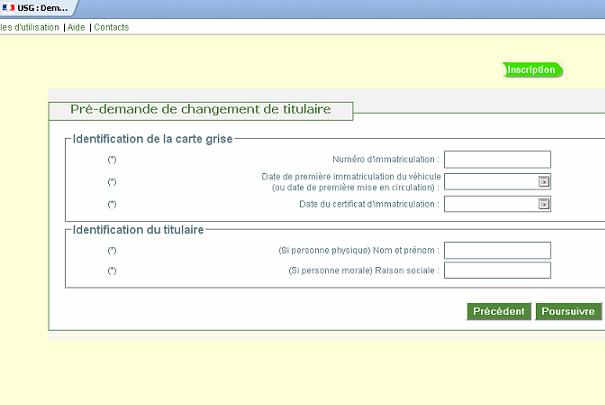
Task: Focus the Numéro d'immatriculation field
Action: (497, 160)
